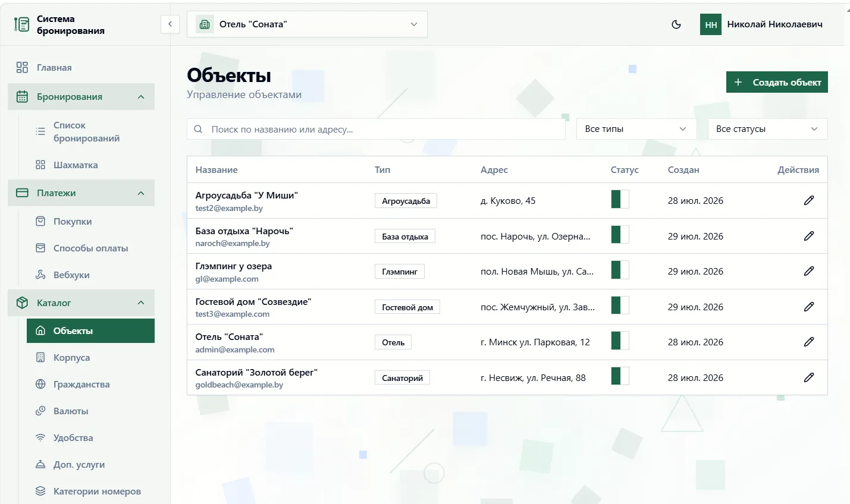
Task: Click the email naroch@example.by
Action: 233,244
